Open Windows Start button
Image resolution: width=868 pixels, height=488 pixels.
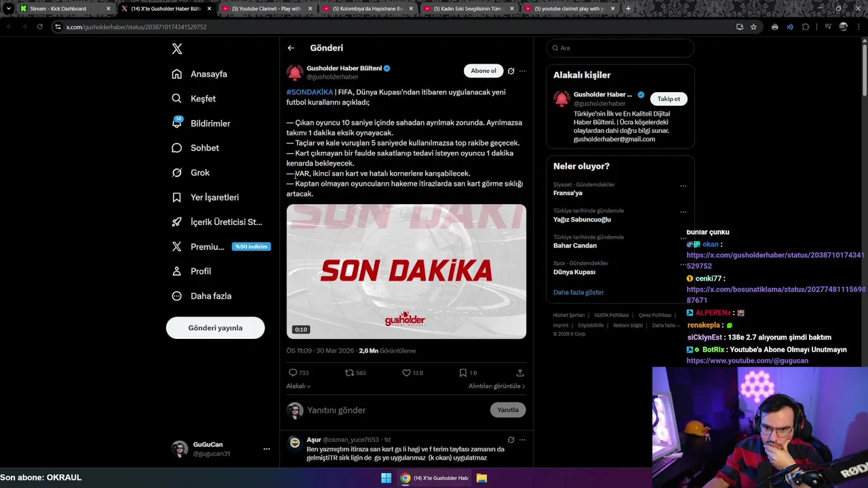(x=386, y=478)
